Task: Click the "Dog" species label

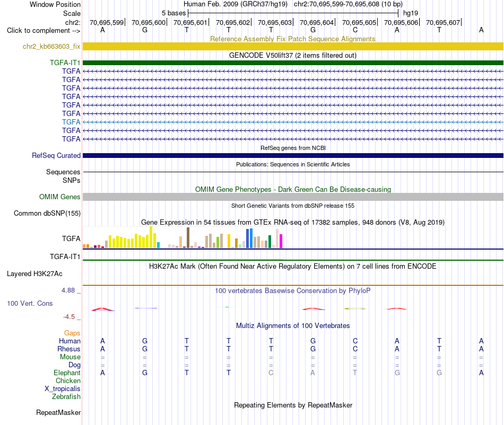Action: click(74, 365)
